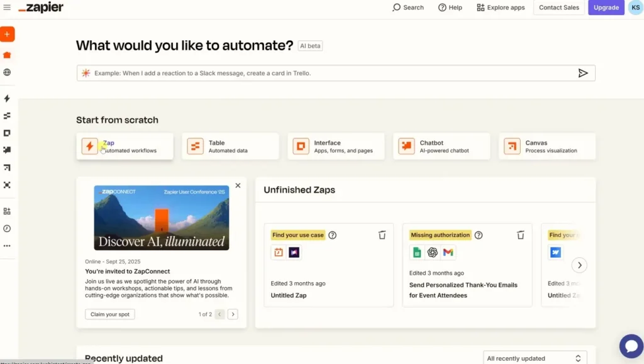Toggle the sidebar via hamburger menu
The image size is (644, 364).
tap(8, 8)
